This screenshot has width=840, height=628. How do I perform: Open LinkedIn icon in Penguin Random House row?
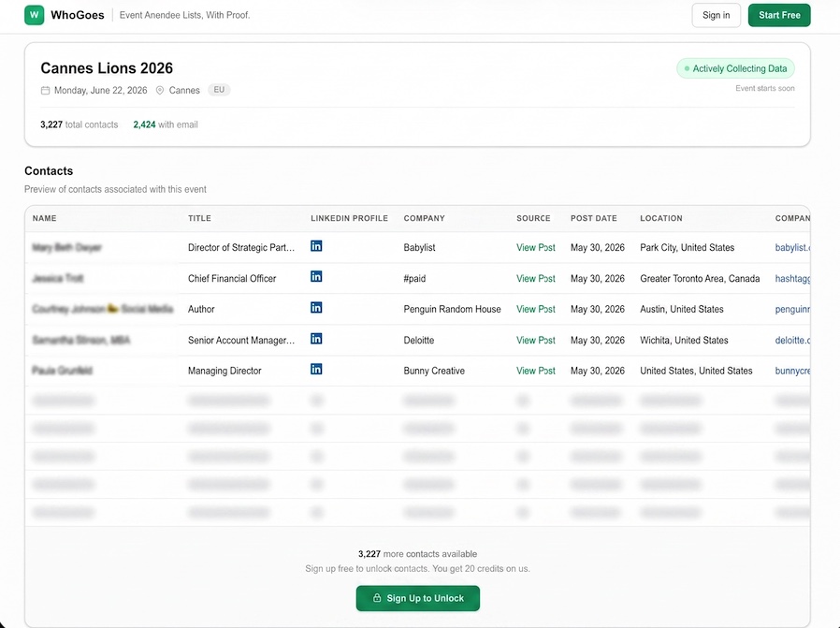pyautogui.click(x=316, y=308)
